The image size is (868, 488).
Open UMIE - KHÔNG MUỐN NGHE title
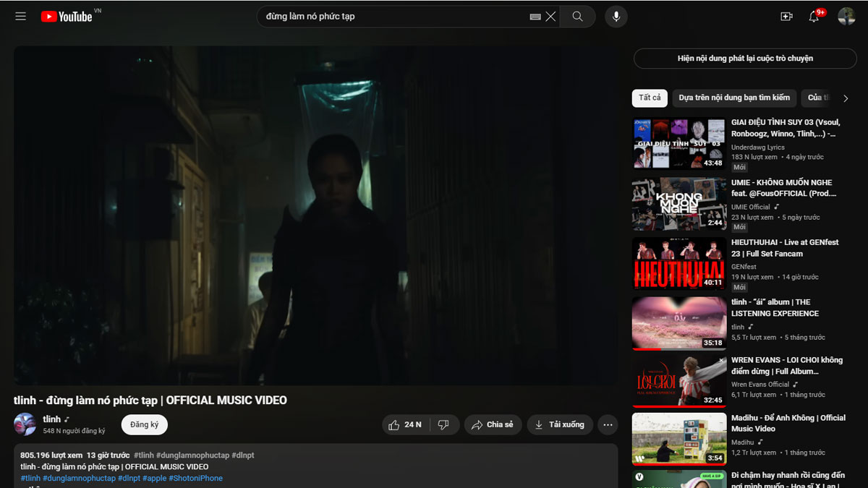click(x=784, y=188)
